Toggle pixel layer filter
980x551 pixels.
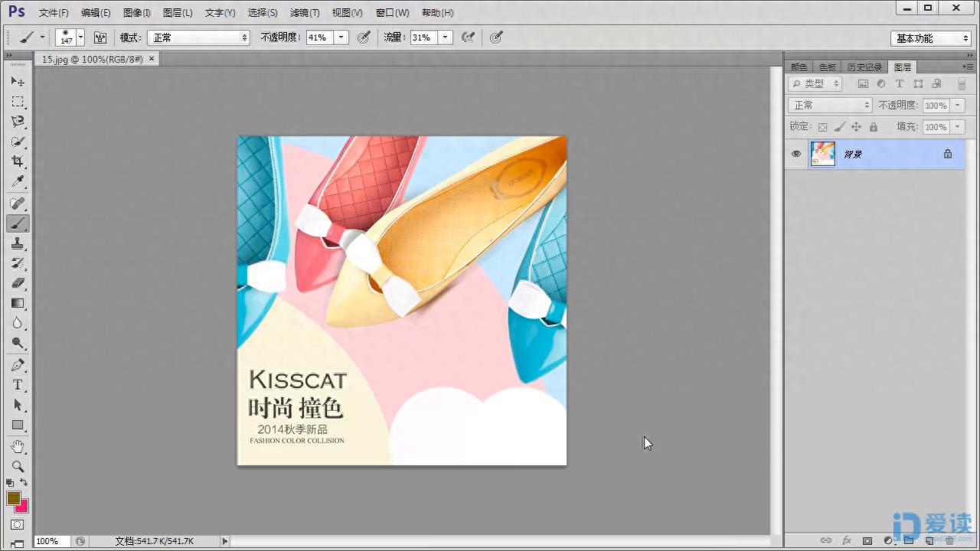863,84
